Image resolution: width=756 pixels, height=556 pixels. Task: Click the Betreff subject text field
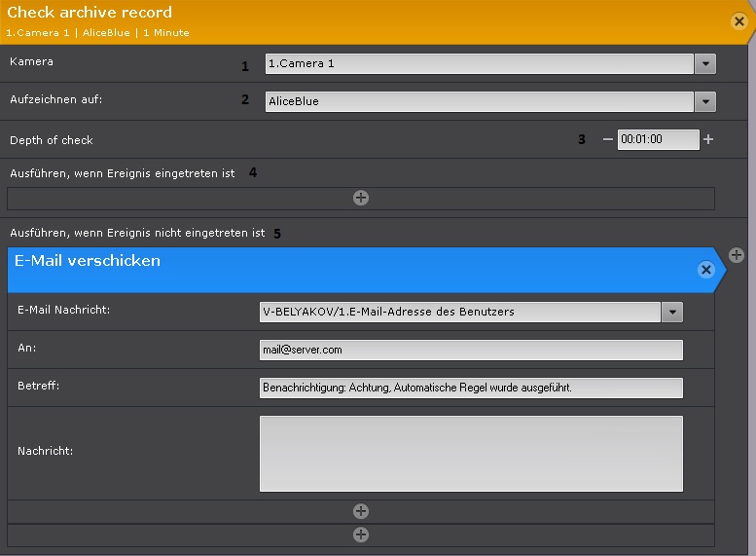pos(471,388)
